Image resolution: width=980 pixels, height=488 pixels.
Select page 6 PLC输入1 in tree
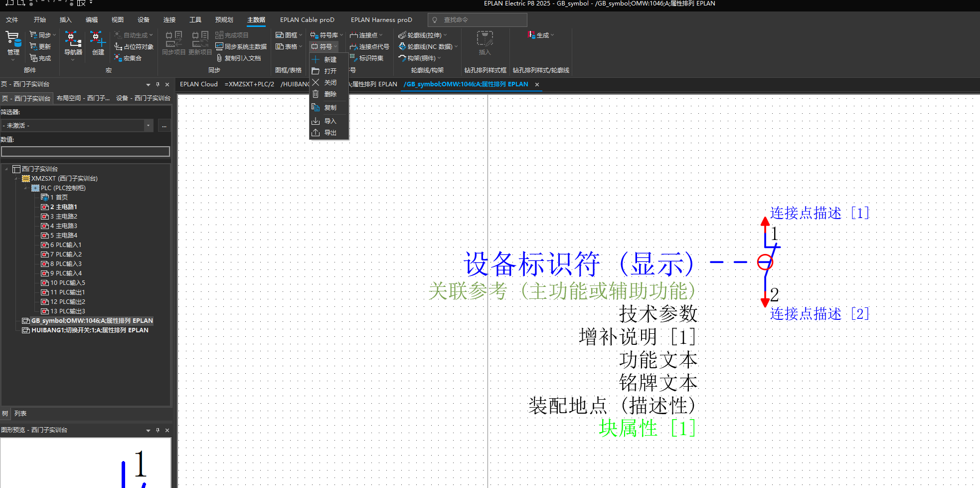(x=61, y=245)
